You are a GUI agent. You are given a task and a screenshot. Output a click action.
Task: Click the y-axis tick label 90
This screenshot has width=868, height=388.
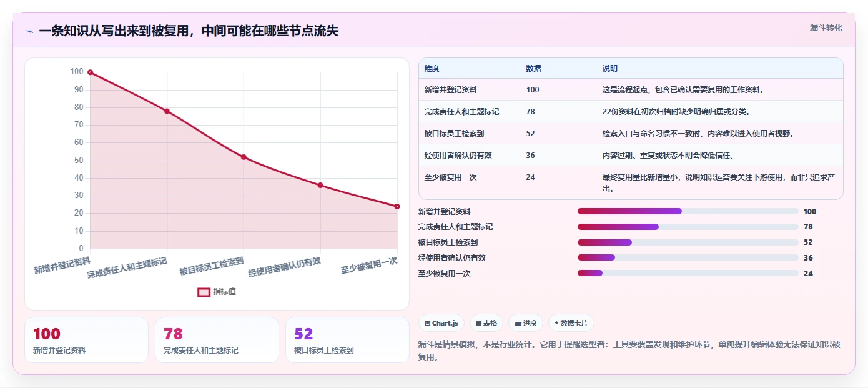point(78,90)
